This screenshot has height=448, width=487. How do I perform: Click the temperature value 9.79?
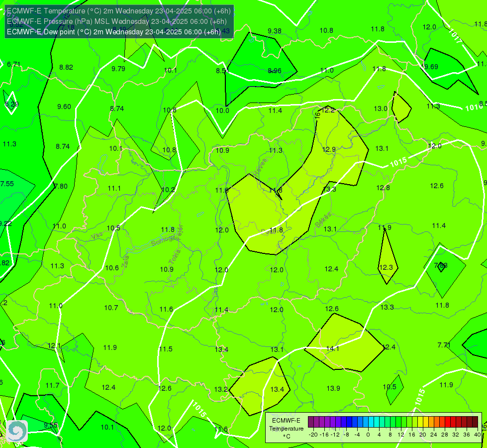118,69
